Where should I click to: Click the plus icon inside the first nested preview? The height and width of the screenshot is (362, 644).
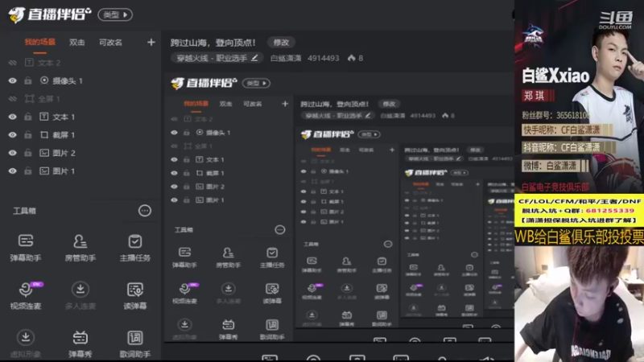pos(285,104)
